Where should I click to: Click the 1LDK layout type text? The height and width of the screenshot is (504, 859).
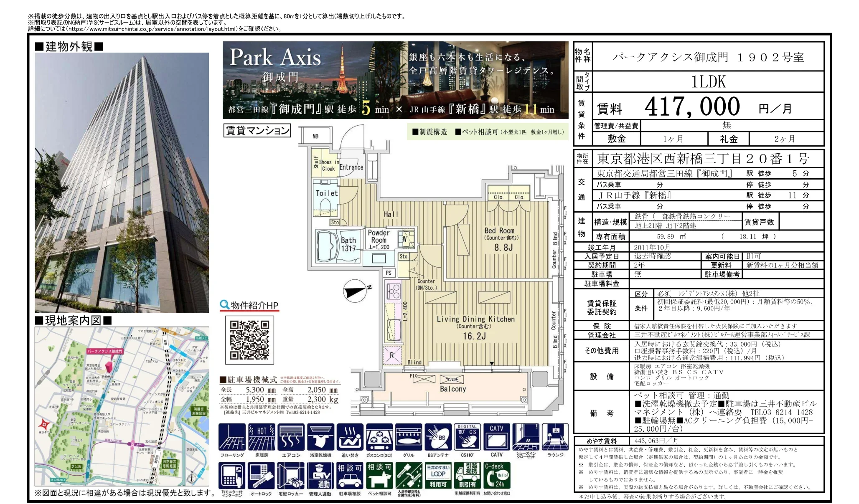[x=709, y=82]
